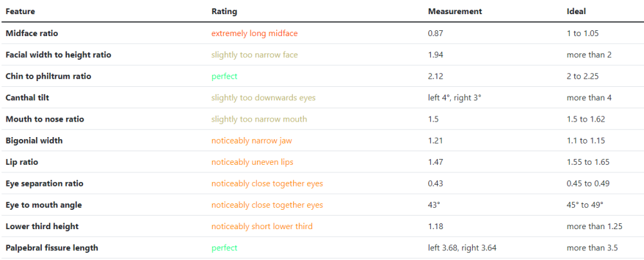Select Facial width to height ratio label

point(59,55)
